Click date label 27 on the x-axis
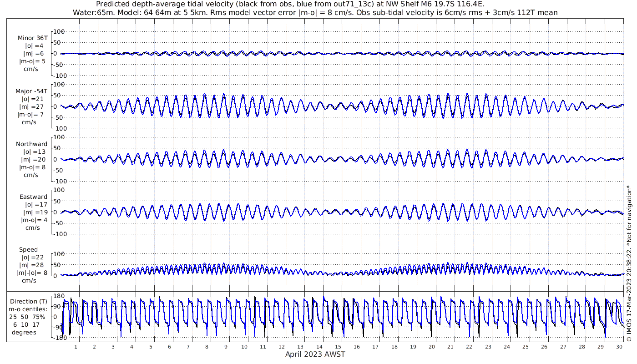Viewport: 637px width, 364px height. [563, 347]
